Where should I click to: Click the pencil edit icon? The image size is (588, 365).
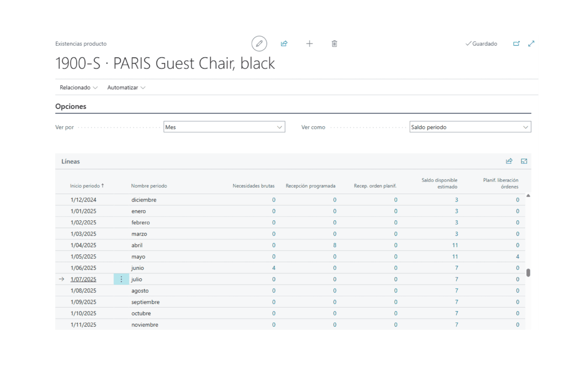tap(259, 43)
